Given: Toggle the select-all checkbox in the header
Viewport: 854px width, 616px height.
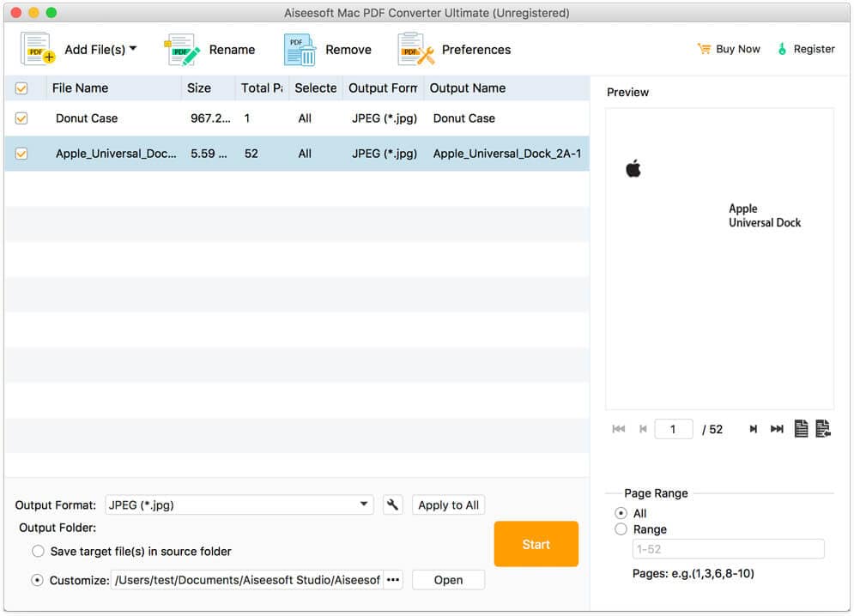Looking at the screenshot, I should tap(21, 88).
